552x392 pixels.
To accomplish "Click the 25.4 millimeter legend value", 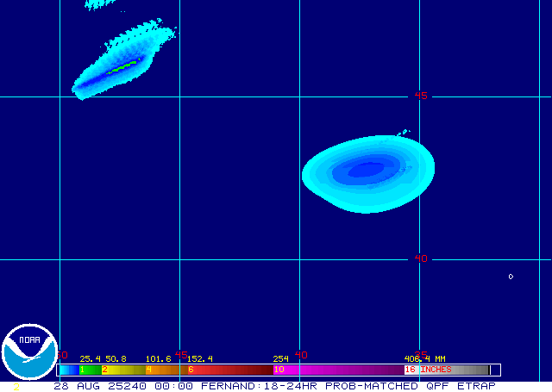I will click(89, 358).
